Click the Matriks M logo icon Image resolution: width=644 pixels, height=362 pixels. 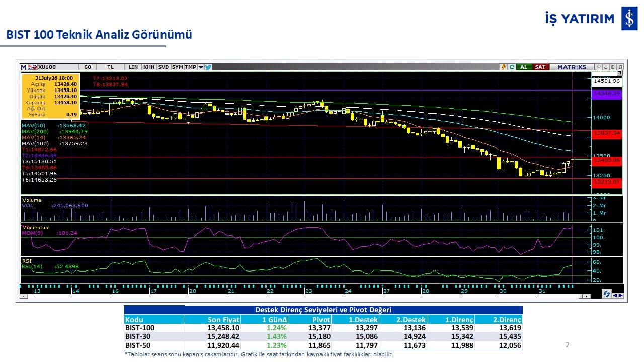(23, 67)
